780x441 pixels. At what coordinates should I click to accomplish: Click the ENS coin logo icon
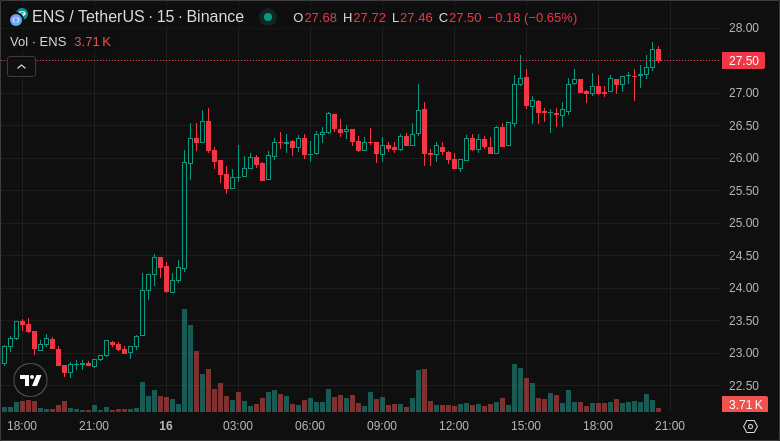click(x=18, y=17)
